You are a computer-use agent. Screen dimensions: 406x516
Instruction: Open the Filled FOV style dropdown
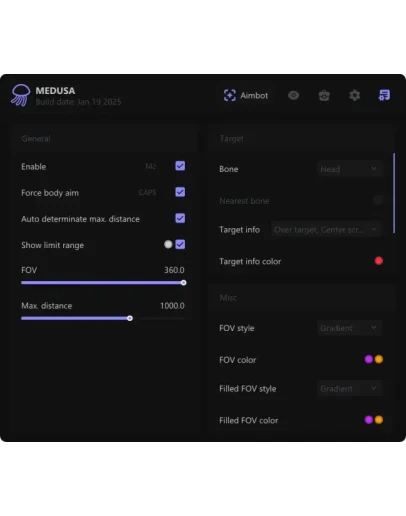pyautogui.click(x=349, y=388)
